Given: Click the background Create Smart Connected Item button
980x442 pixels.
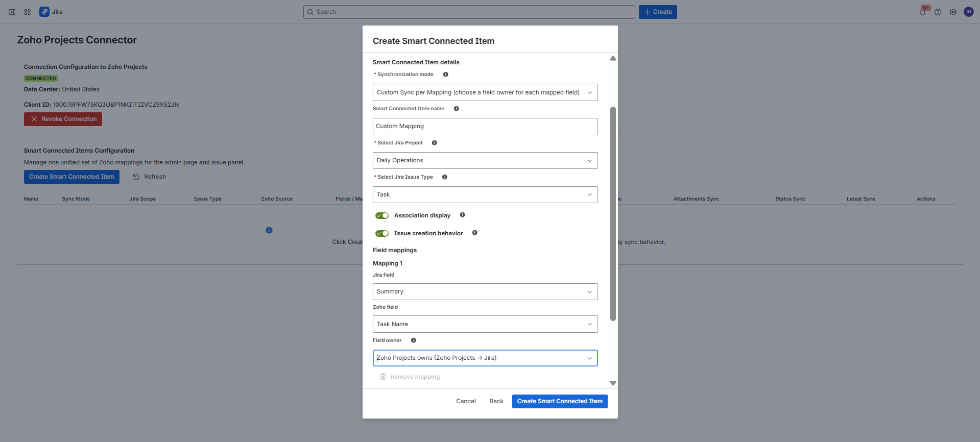Looking at the screenshot, I should pyautogui.click(x=71, y=177).
